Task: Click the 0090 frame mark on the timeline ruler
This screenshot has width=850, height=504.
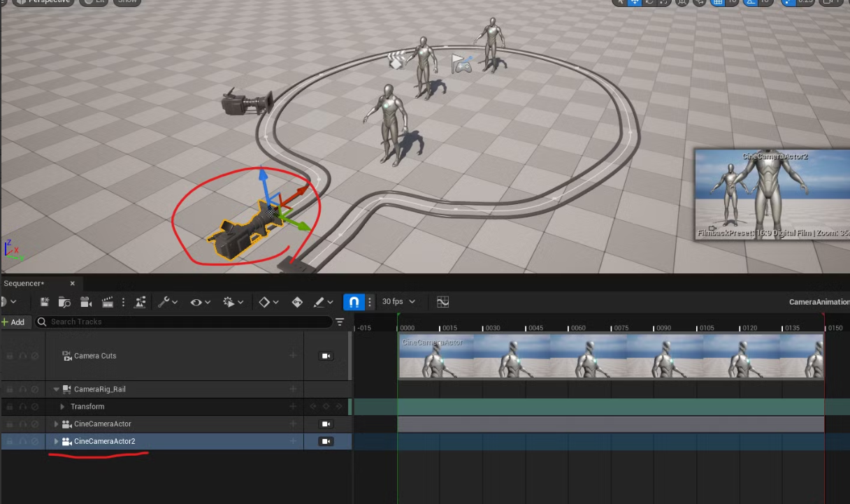Action: coord(663,328)
